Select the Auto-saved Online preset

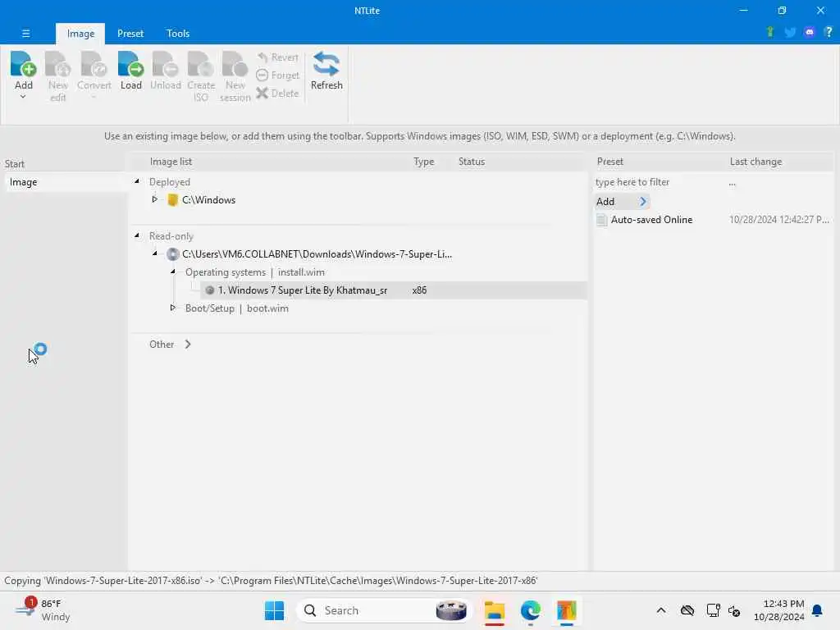(x=651, y=220)
